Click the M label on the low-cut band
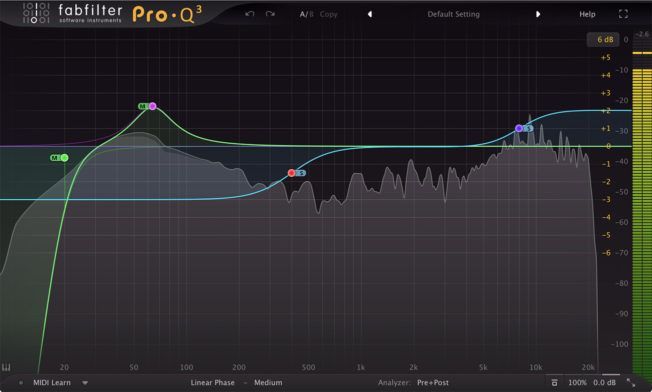This screenshot has width=652, height=392. 55,158
